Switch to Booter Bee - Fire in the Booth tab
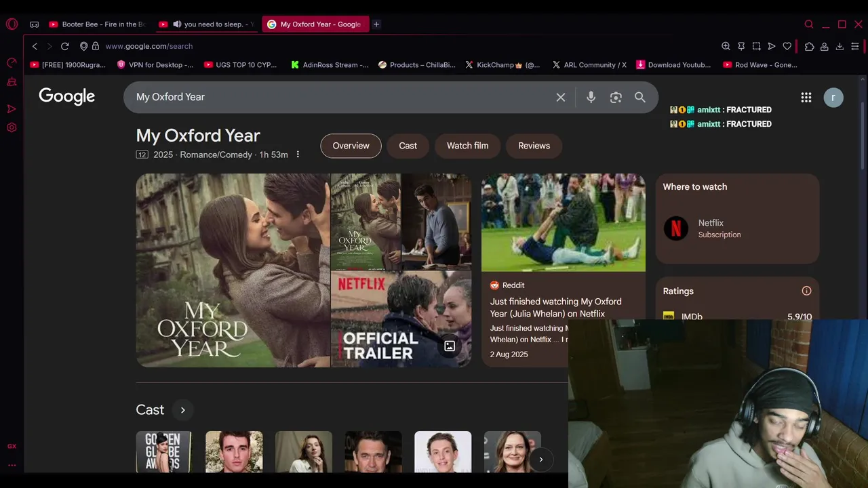Image resolution: width=868 pixels, height=488 pixels. (98, 24)
